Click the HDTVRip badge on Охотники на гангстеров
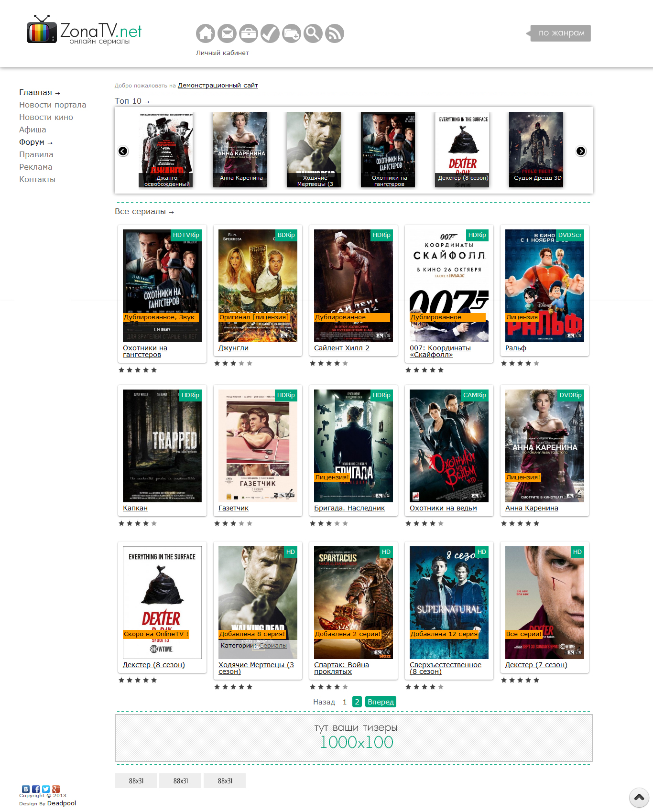The image size is (653, 812). [186, 235]
